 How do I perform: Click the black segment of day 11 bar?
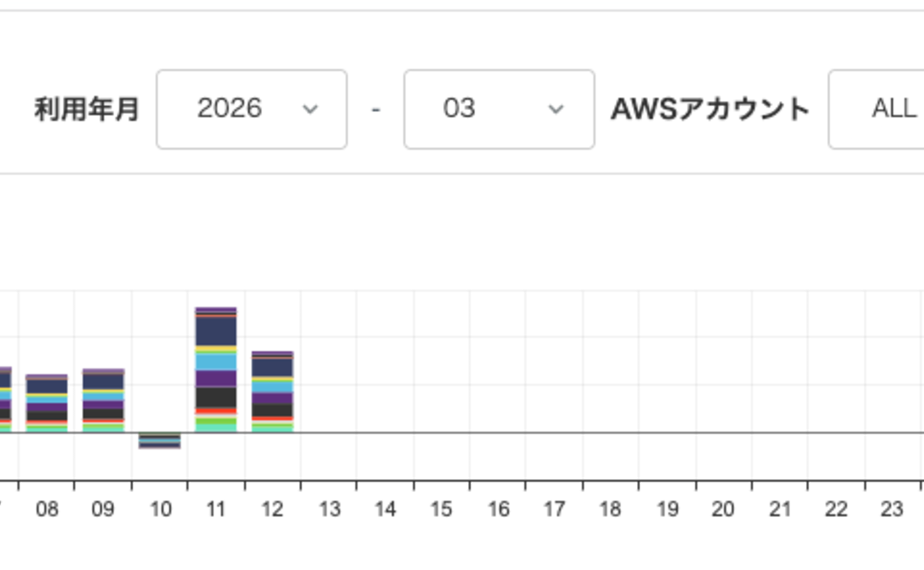216,397
